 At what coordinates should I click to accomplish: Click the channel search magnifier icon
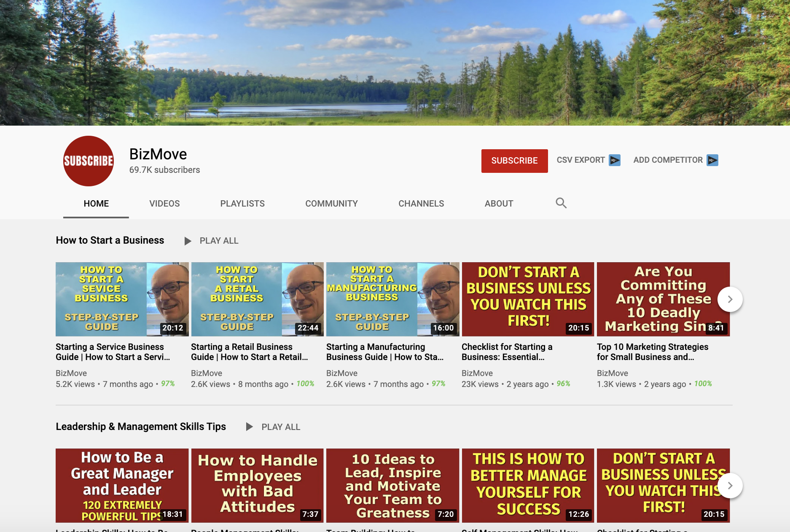(x=561, y=203)
